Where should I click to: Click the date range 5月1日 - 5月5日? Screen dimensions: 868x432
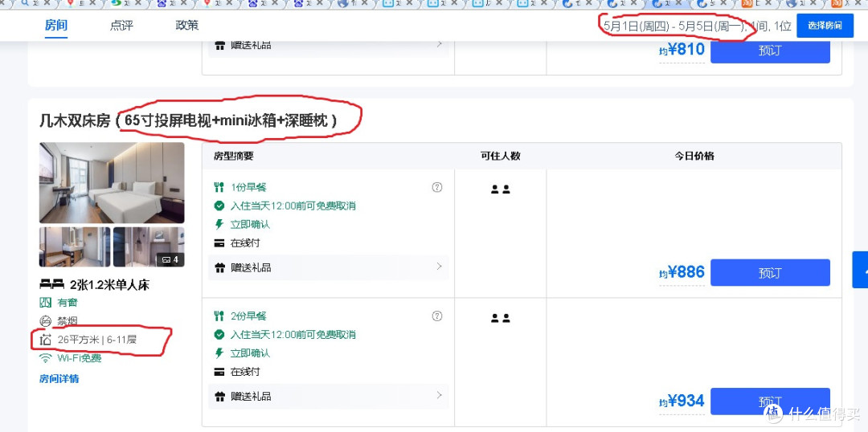(x=675, y=26)
